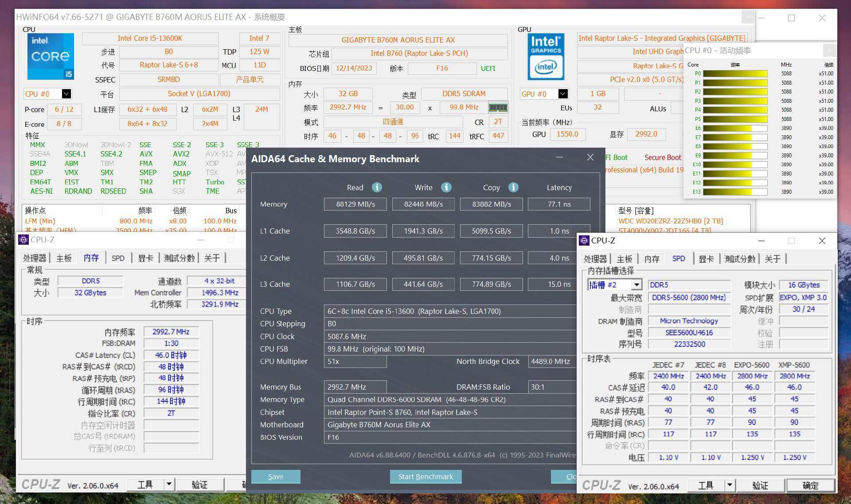Screen dimensions: 851x504
Task: Click the Memory Latency value 77.1 ns
Action: [559, 204]
